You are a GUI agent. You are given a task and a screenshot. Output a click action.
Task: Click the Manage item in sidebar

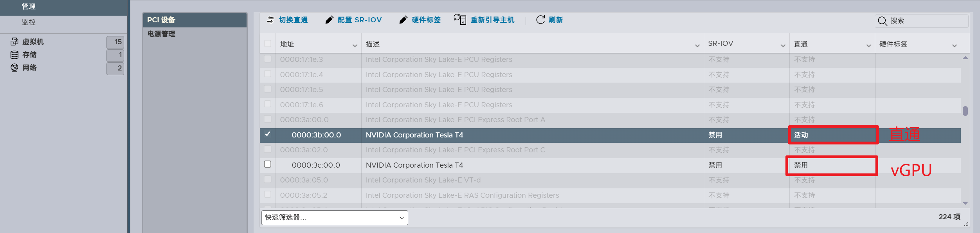pos(29,7)
